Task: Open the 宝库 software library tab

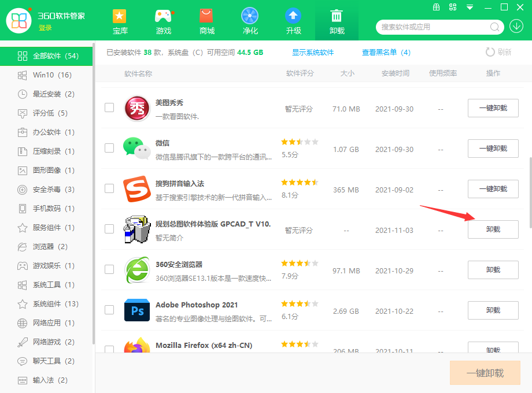Action: [120, 22]
